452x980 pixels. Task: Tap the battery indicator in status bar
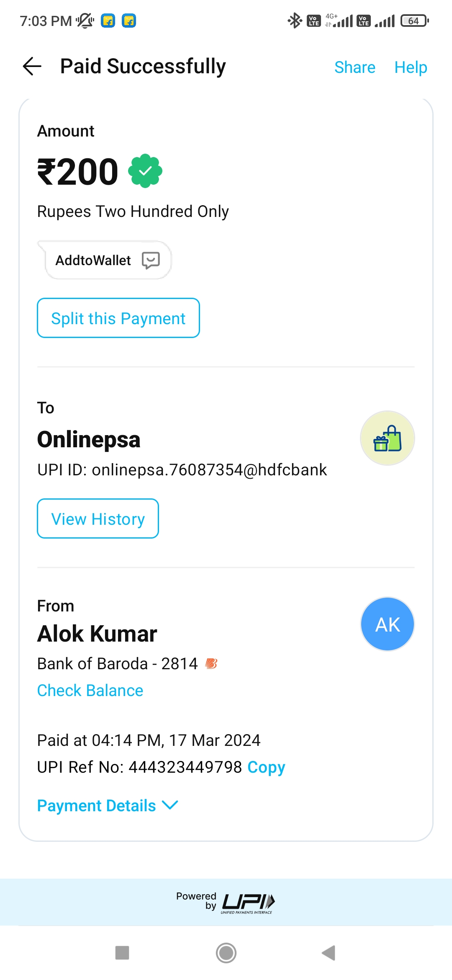[x=414, y=21]
